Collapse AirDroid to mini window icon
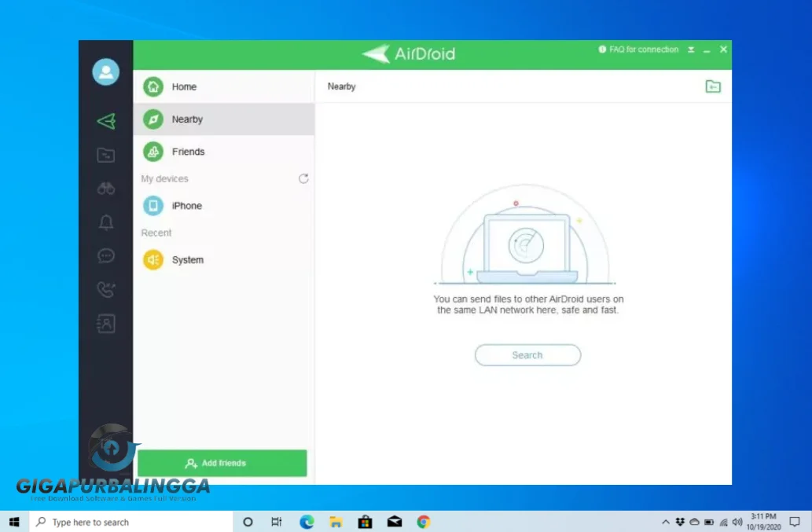The image size is (812, 532). coord(691,50)
